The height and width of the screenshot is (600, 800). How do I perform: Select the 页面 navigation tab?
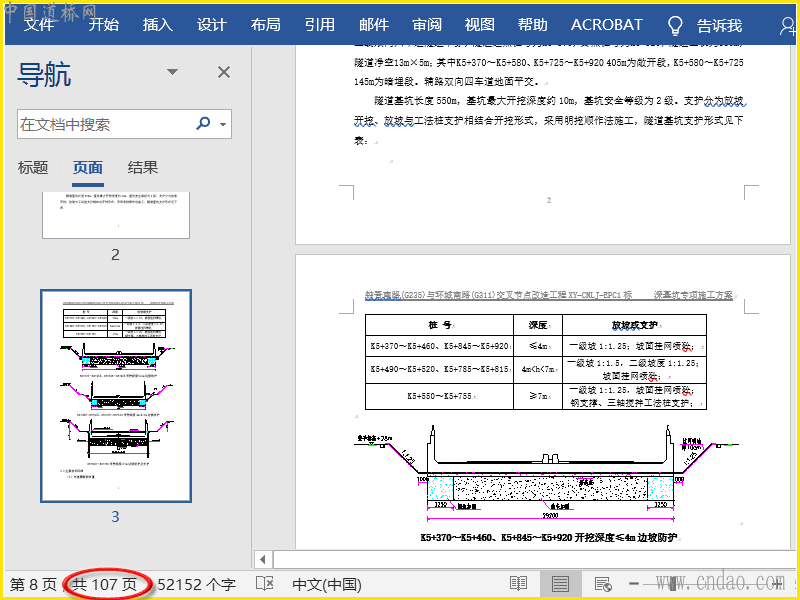88,167
